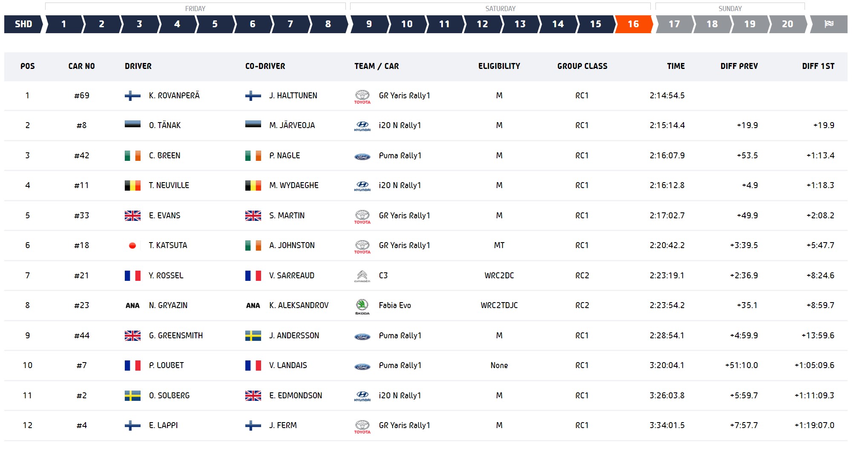
Task: Click the Ford logo in Breen's row
Action: (362, 156)
